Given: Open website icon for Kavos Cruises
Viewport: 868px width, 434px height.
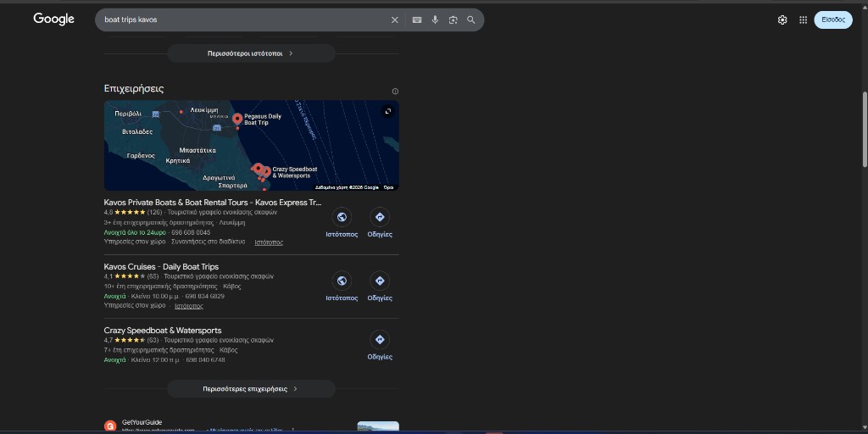Looking at the screenshot, I should [x=342, y=281].
